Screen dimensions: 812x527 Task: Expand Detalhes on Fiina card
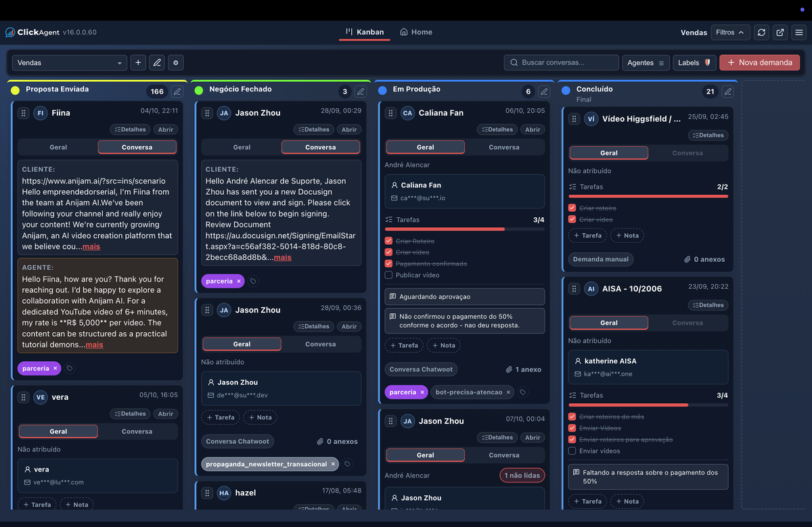coord(130,129)
